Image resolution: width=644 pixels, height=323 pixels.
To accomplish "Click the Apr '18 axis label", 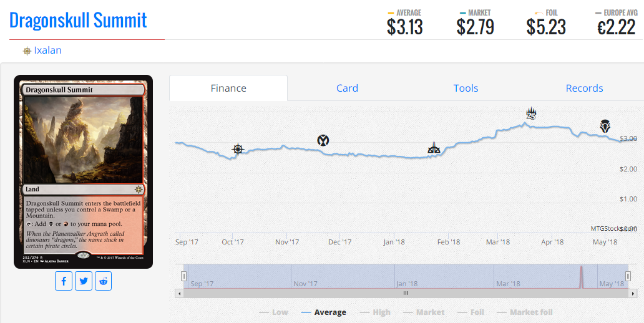I will (552, 242).
